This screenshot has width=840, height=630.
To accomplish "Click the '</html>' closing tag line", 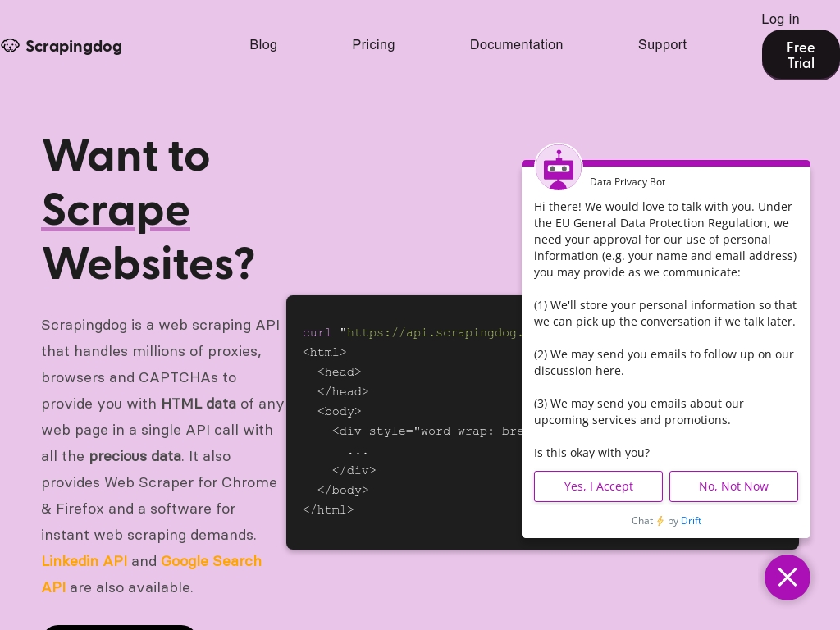I will pyautogui.click(x=328, y=510).
